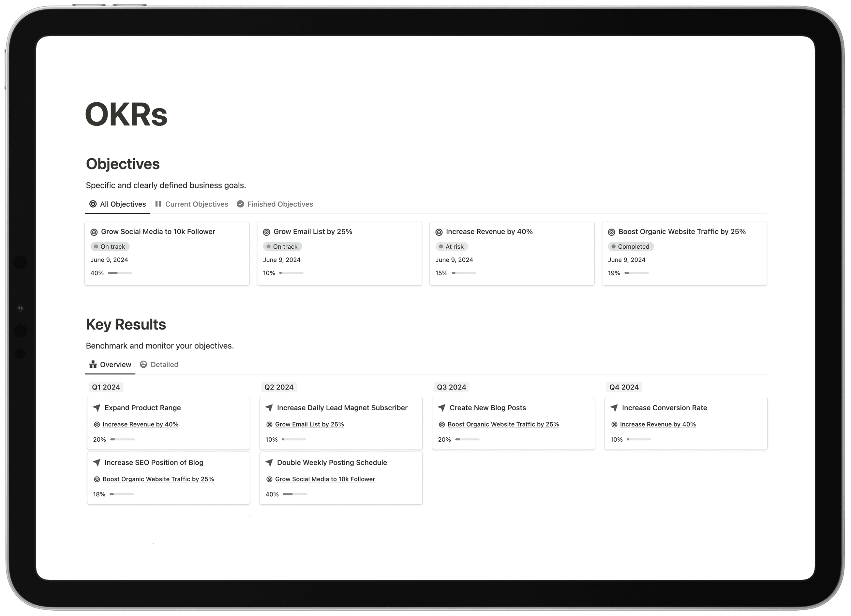
Task: Click the chart icon beside Detailed
Action: 143,364
